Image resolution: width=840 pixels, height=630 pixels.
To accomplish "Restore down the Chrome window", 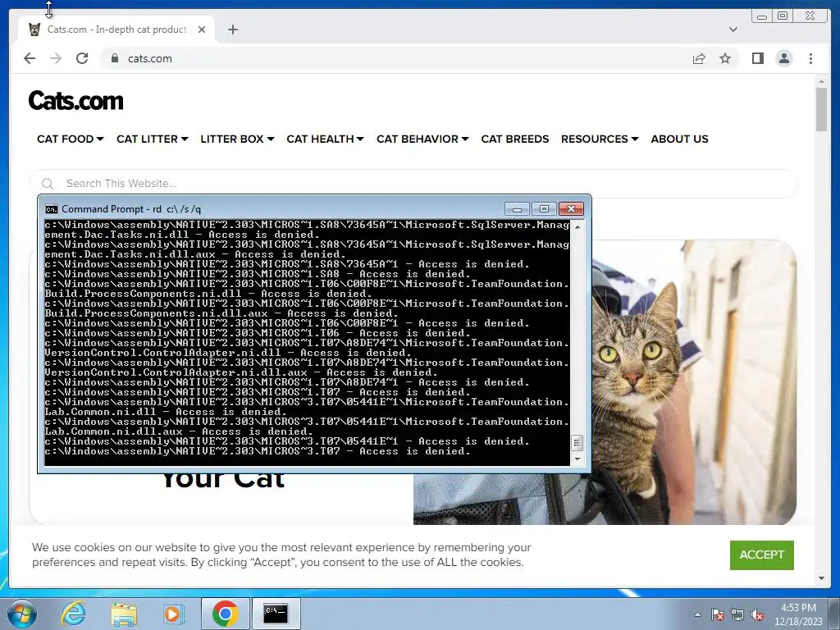I will pyautogui.click(x=783, y=16).
